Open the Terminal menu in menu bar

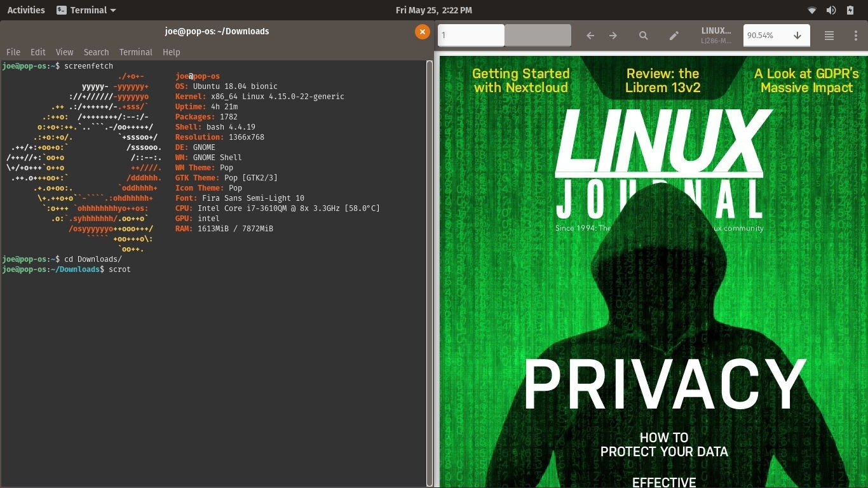click(x=135, y=52)
